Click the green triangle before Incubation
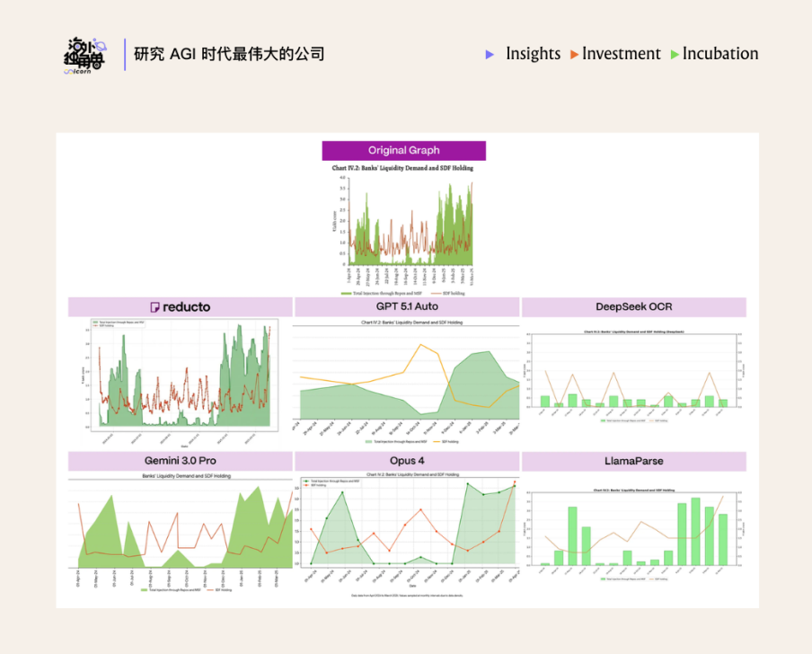Viewport: 812px width, 654px height. [x=675, y=55]
